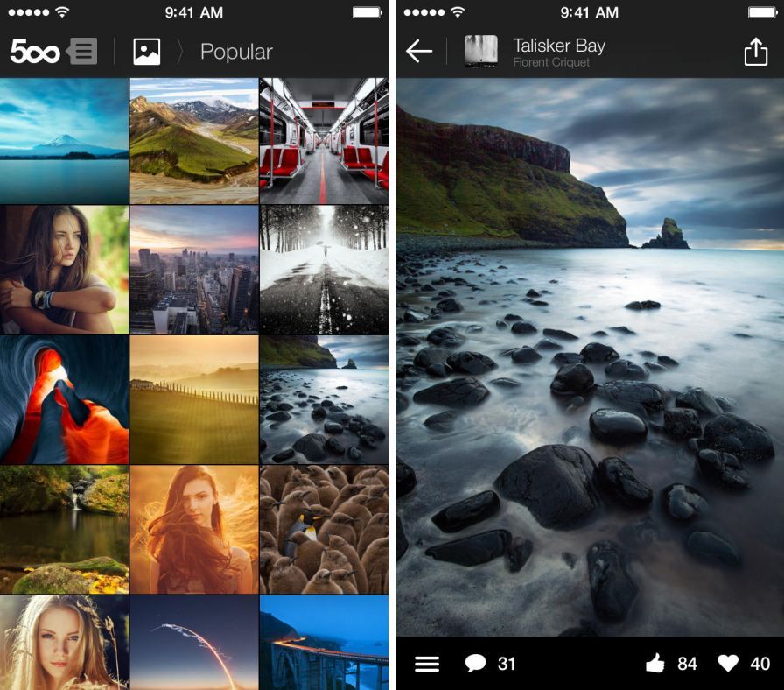
Task: View the city skyline sunset photo
Action: 193,270
